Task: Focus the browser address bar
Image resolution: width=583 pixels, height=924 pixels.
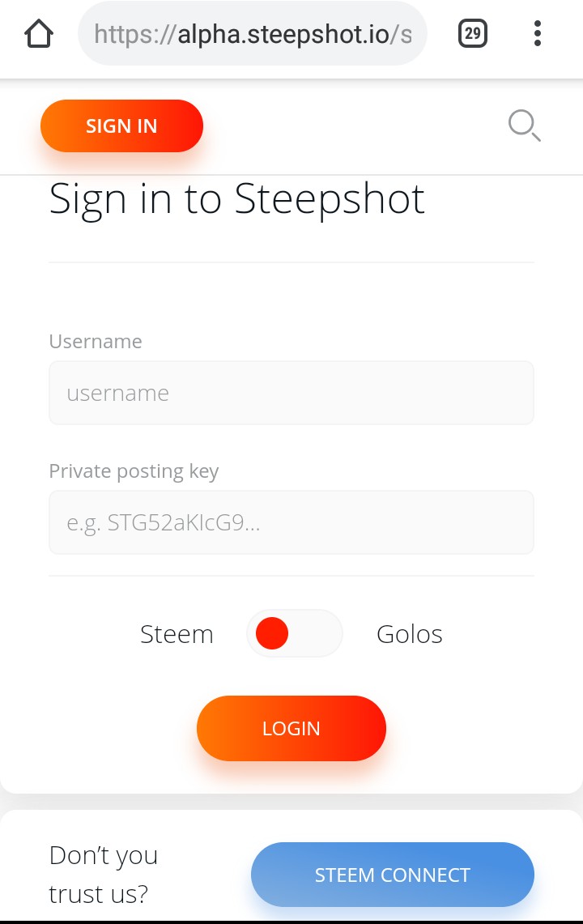Action: pyautogui.click(x=252, y=34)
